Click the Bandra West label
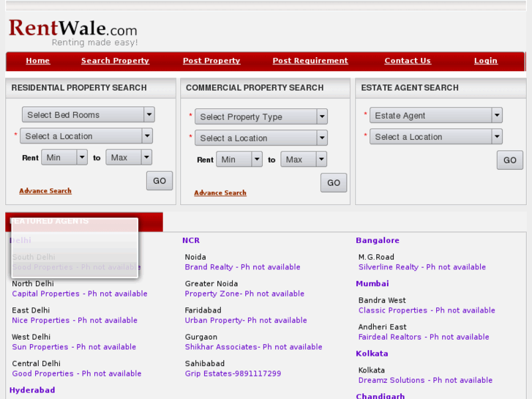This screenshot has height=399, width=532. click(x=382, y=300)
